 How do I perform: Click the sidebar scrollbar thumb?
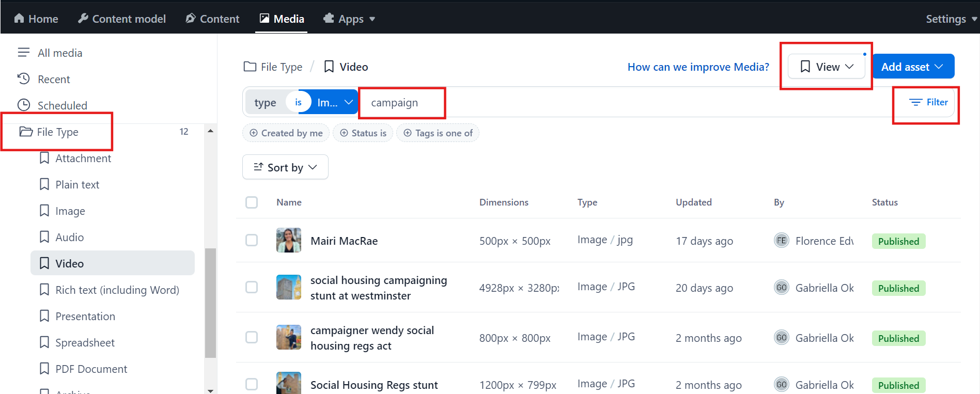coord(210,303)
